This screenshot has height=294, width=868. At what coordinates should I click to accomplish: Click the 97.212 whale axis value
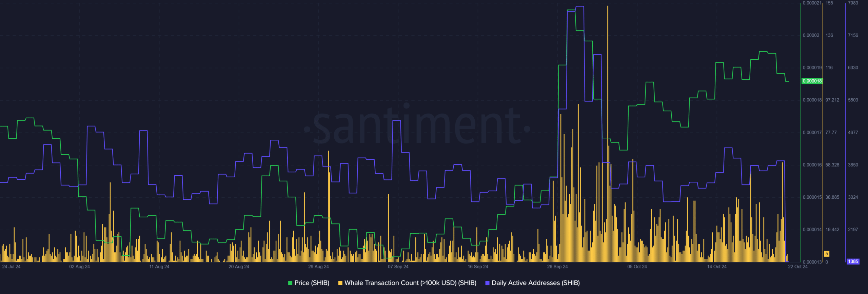tap(832, 100)
